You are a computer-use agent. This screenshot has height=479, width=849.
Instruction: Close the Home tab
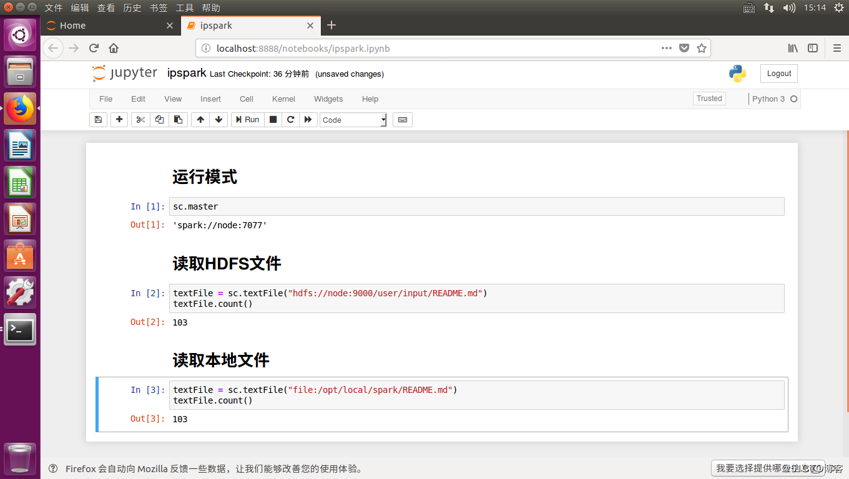[x=169, y=25]
